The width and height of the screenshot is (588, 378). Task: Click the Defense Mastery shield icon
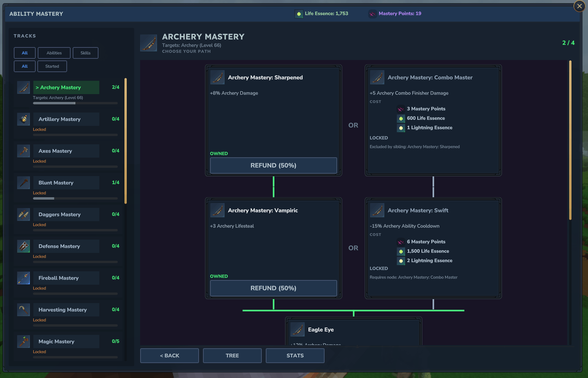point(24,246)
